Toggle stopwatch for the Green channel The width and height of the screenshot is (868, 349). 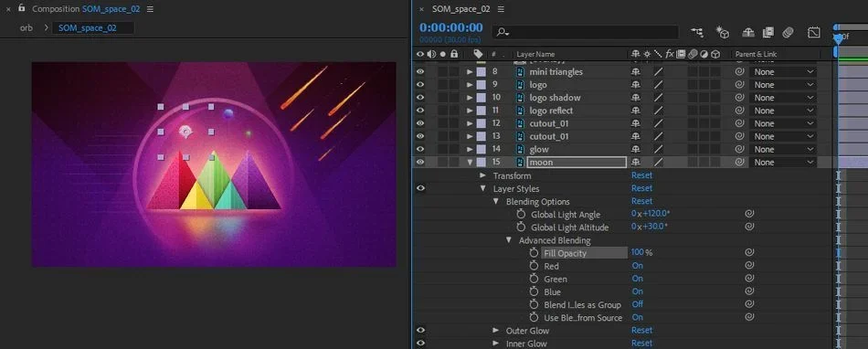point(534,279)
